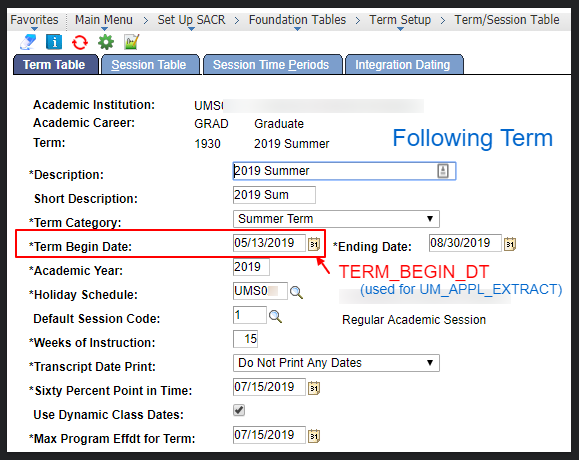Expand the Transcript Date Print dropdown

pos(336,363)
